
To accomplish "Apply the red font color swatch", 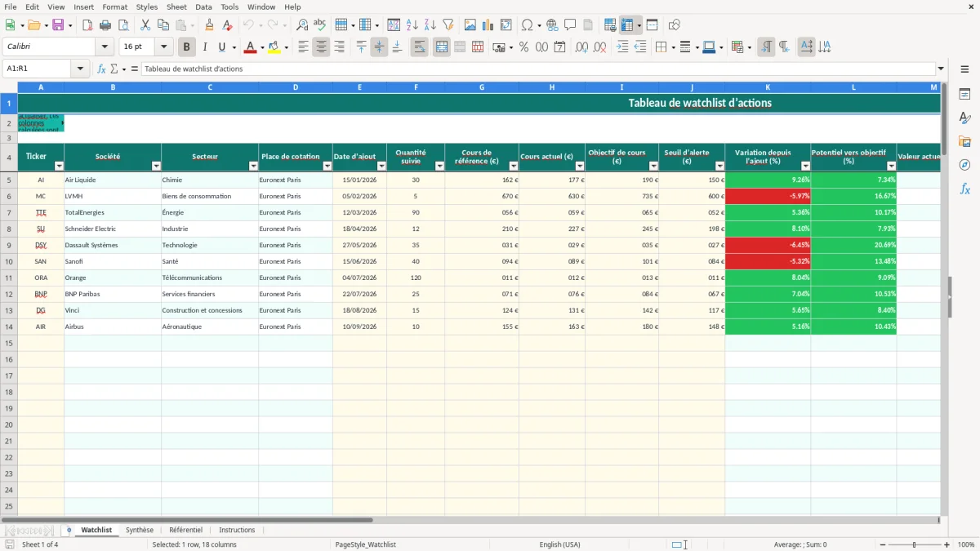I will pos(249,47).
